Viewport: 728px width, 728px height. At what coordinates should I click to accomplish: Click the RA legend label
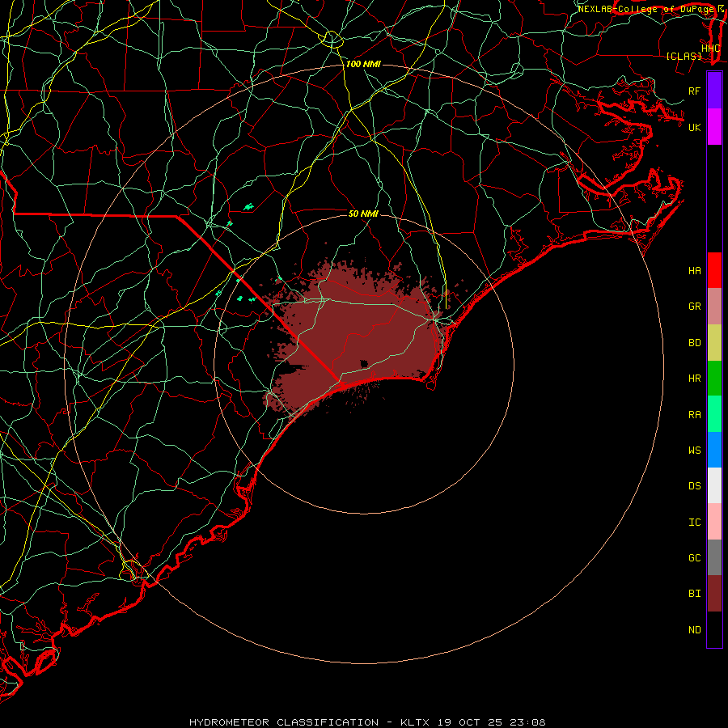[694, 415]
